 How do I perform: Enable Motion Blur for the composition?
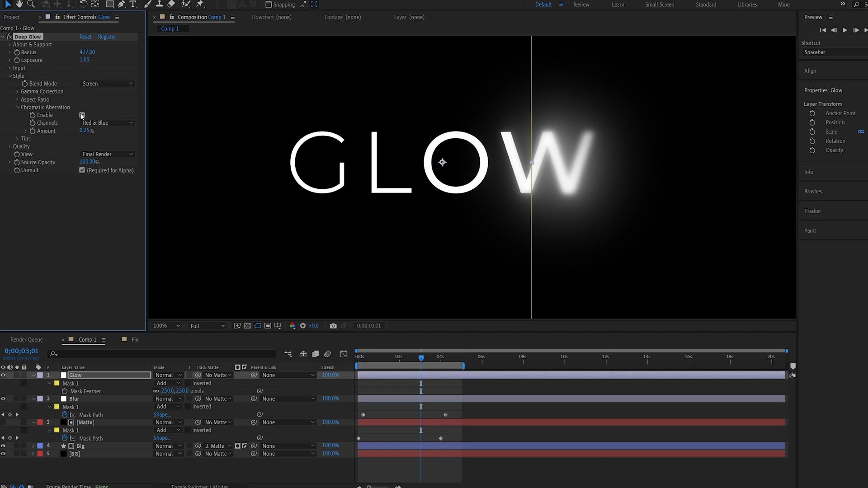pyautogui.click(x=328, y=354)
